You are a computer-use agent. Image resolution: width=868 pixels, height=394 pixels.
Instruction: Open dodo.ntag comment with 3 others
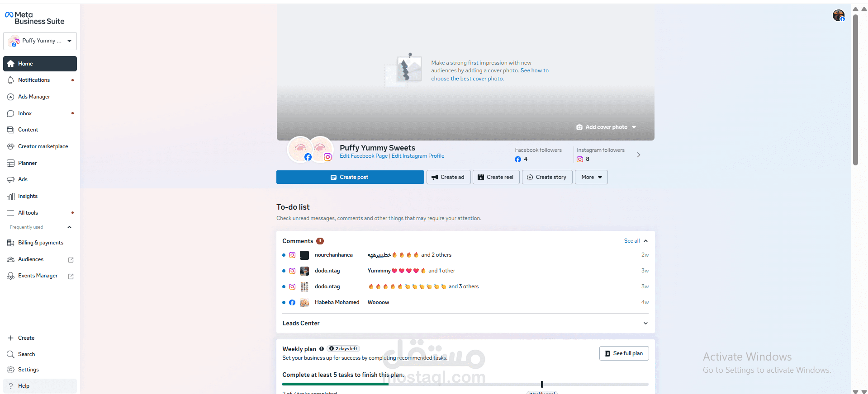tap(465, 286)
